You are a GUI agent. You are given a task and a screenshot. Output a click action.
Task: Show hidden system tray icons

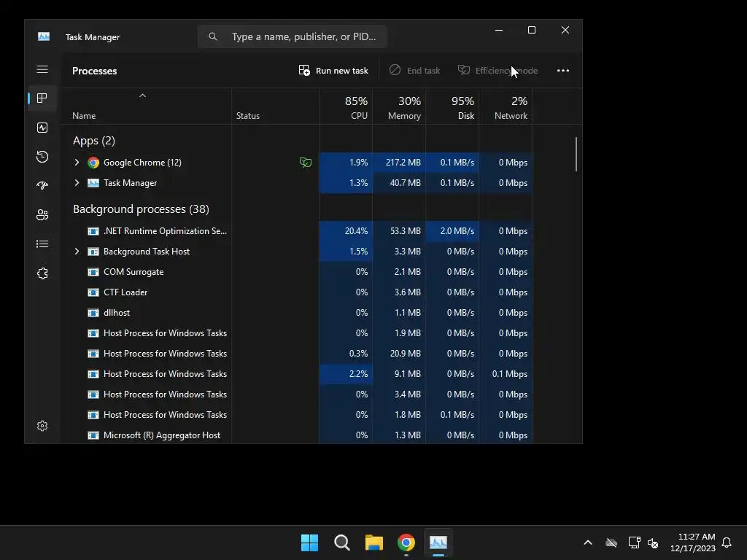[588, 542]
